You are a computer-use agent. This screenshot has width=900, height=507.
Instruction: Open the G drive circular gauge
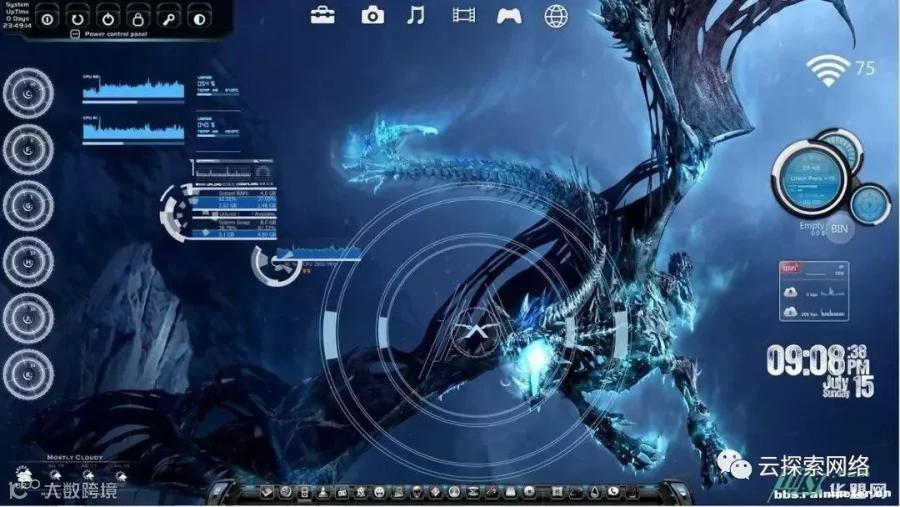pyautogui.click(x=28, y=206)
